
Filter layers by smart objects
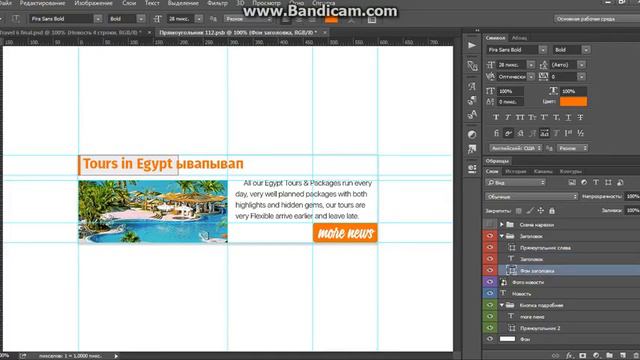click(620, 182)
